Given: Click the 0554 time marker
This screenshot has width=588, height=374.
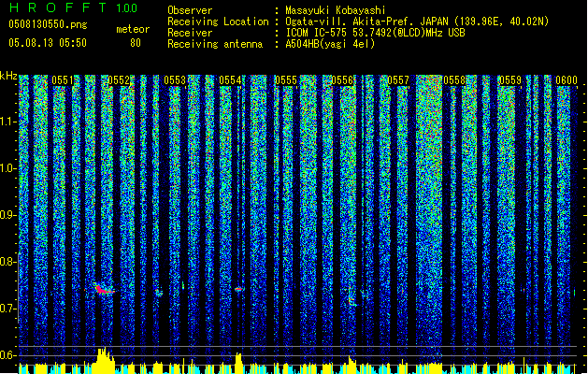Looking at the screenshot, I should 230,80.
